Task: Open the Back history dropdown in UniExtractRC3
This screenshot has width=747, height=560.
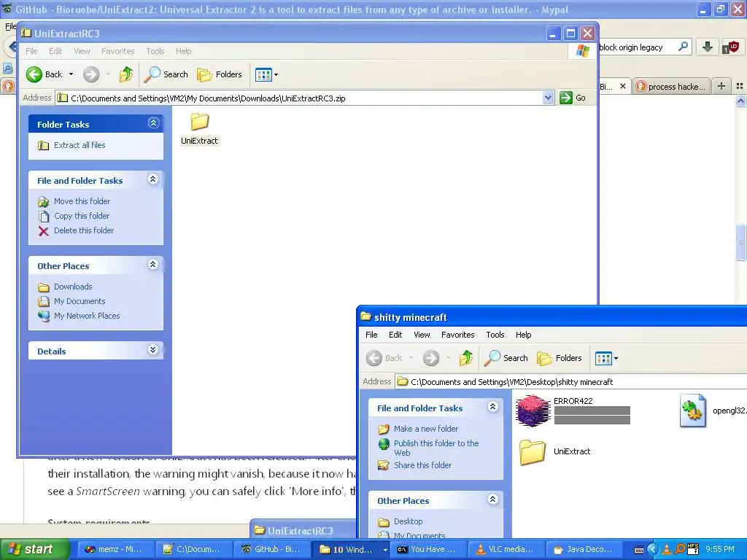Action: (71, 74)
